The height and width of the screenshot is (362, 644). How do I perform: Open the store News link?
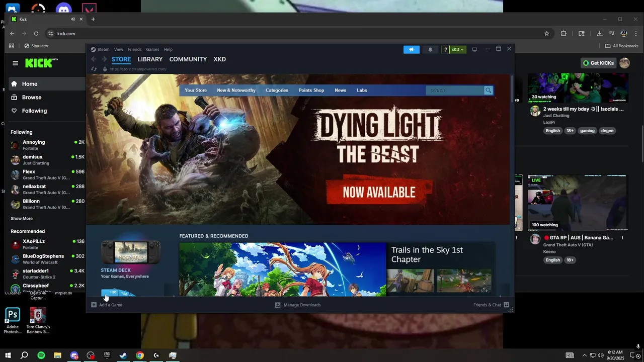coord(340,90)
